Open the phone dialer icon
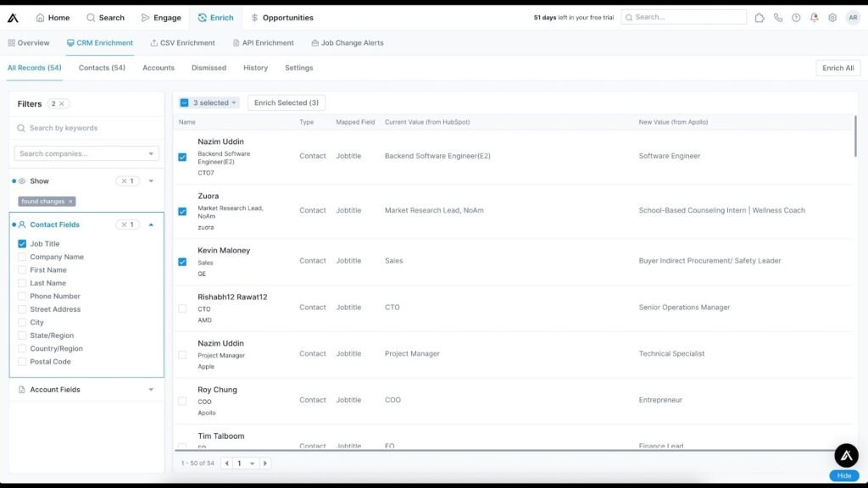The image size is (868, 488). 777,17
